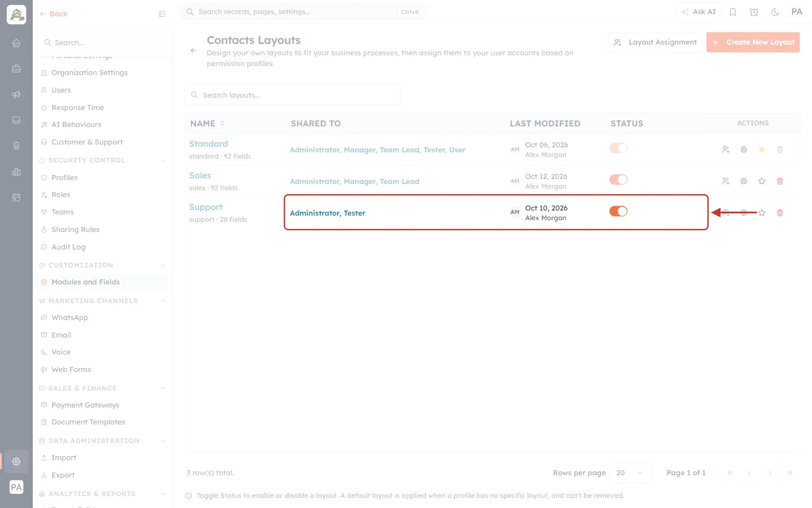Collapse the Sales & Finance section
812x508 pixels.
163,388
